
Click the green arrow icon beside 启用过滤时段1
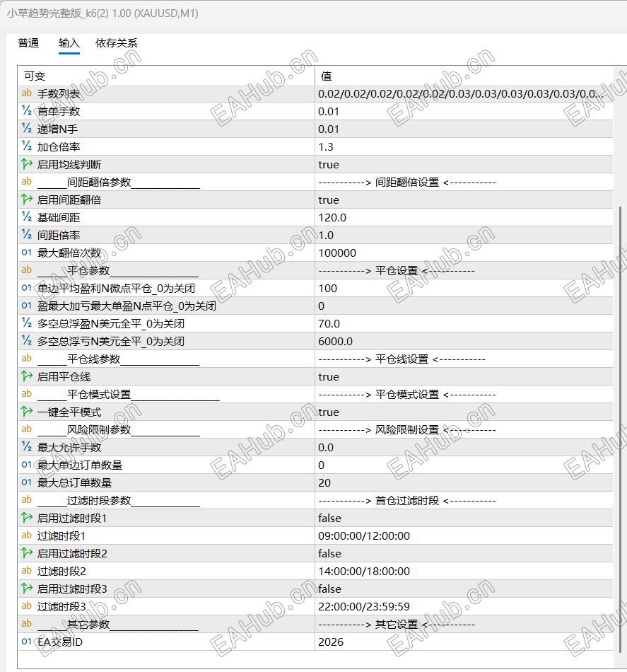[27, 518]
